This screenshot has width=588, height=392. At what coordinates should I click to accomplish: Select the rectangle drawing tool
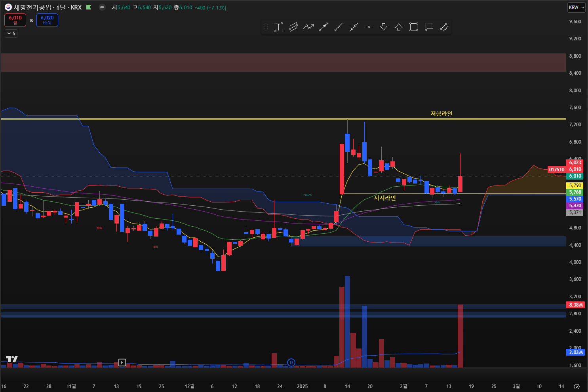414,27
